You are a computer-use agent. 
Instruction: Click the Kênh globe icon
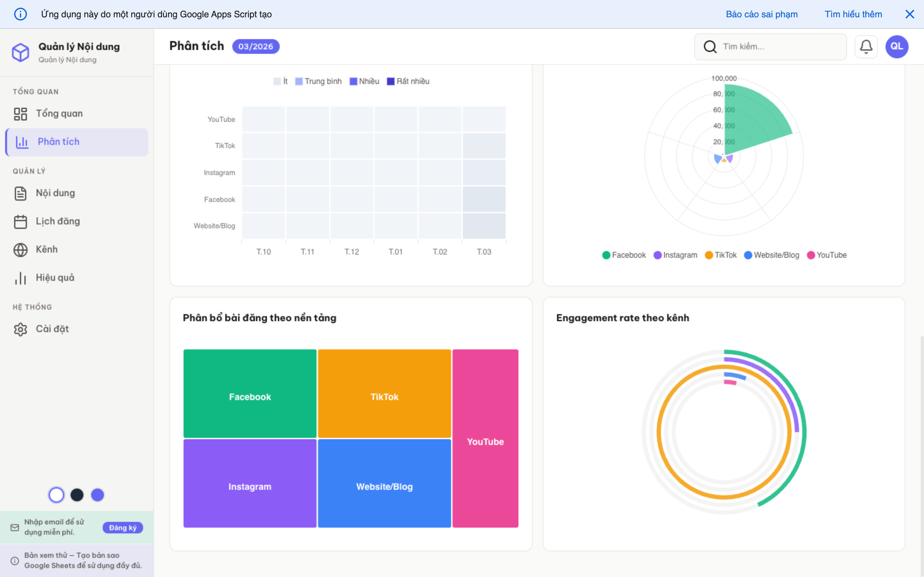click(x=21, y=250)
